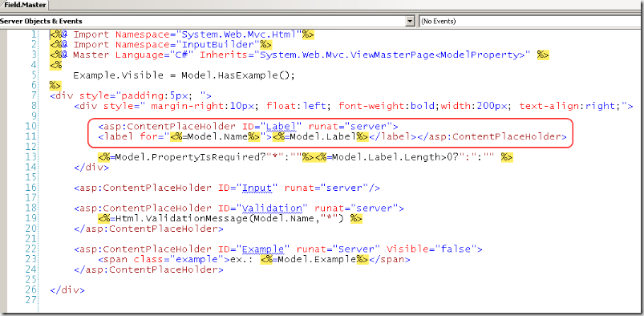Click the opening <% on line 4
Screen dimensions: 644x316
point(56,65)
